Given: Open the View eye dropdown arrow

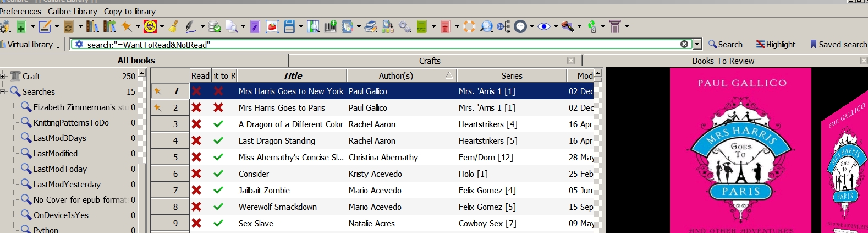Looking at the screenshot, I should pyautogui.click(x=555, y=26).
